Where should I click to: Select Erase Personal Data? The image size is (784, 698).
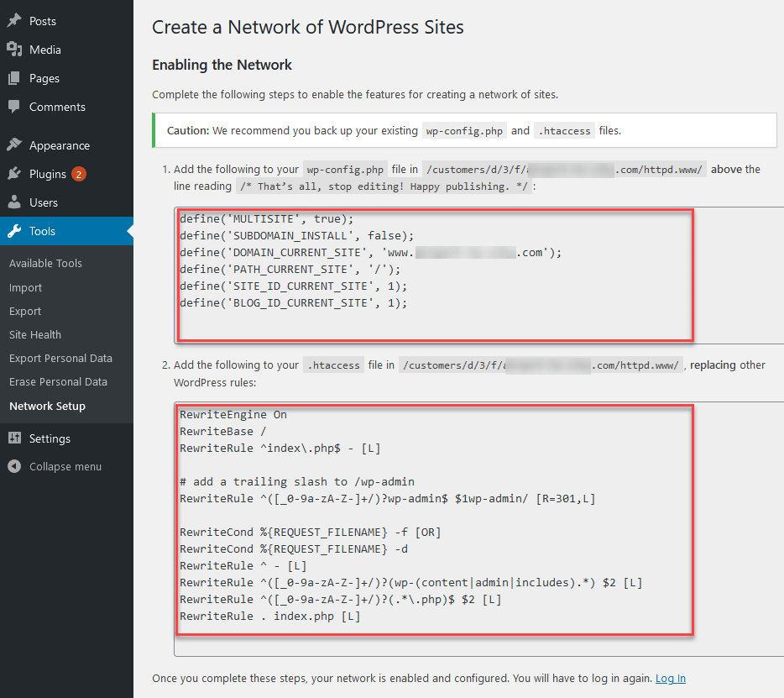pos(58,382)
